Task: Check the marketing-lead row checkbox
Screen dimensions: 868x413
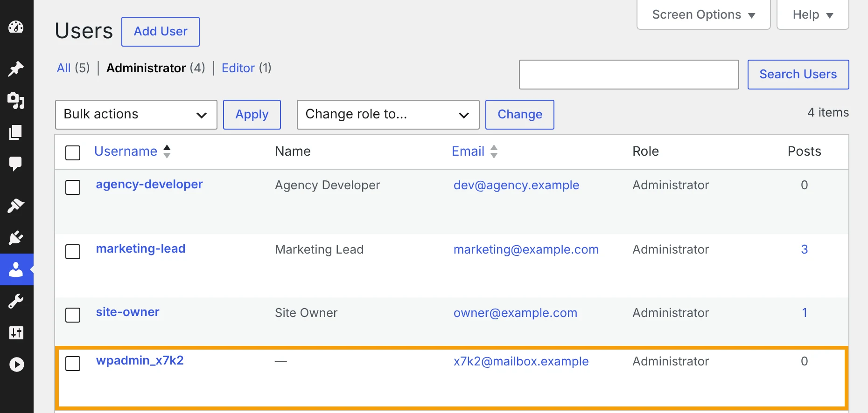Action: [73, 252]
